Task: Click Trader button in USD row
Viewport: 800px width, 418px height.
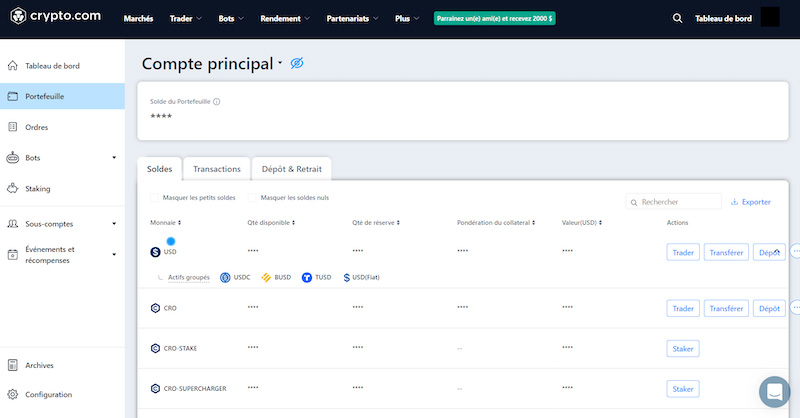Action: 683,252
